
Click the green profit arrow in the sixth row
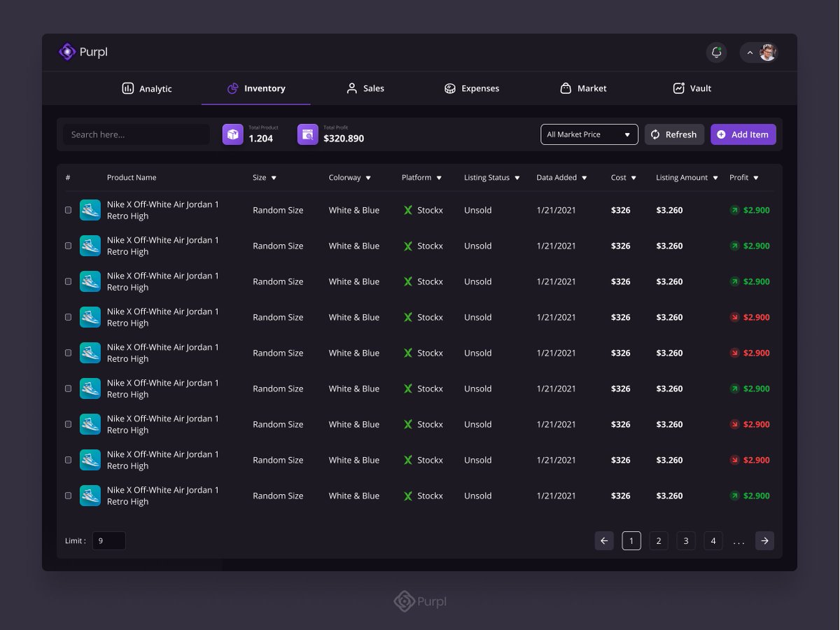(734, 388)
